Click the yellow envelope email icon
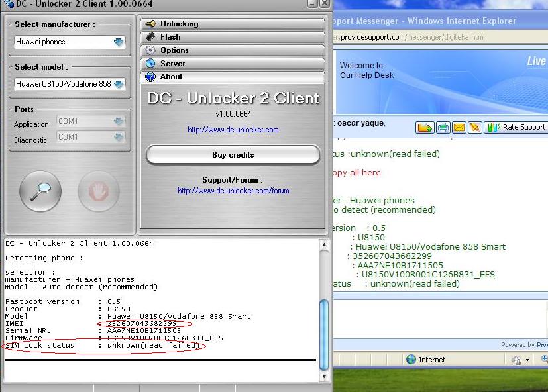Screen dimensions: 548x392 click(x=459, y=127)
